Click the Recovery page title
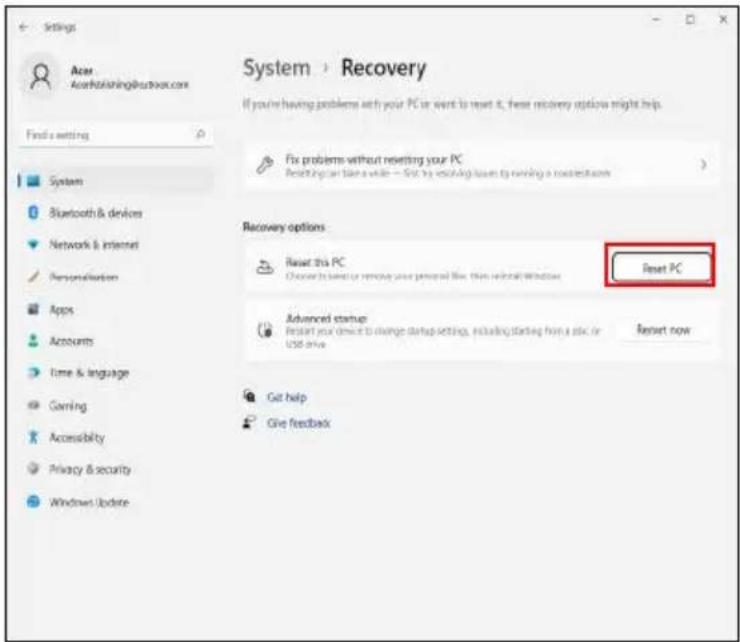 [383, 68]
